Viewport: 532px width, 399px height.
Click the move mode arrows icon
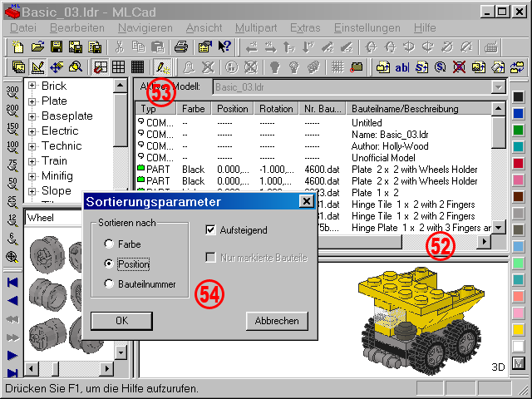57,66
